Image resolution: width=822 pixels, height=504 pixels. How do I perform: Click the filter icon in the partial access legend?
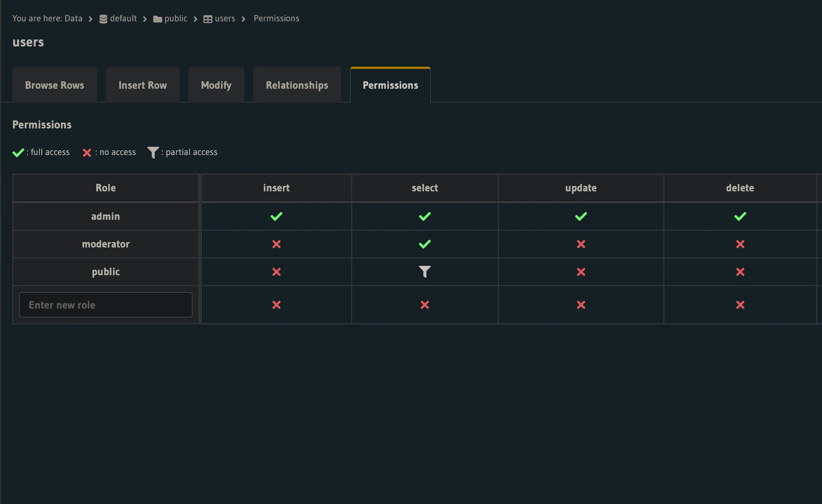click(x=152, y=152)
